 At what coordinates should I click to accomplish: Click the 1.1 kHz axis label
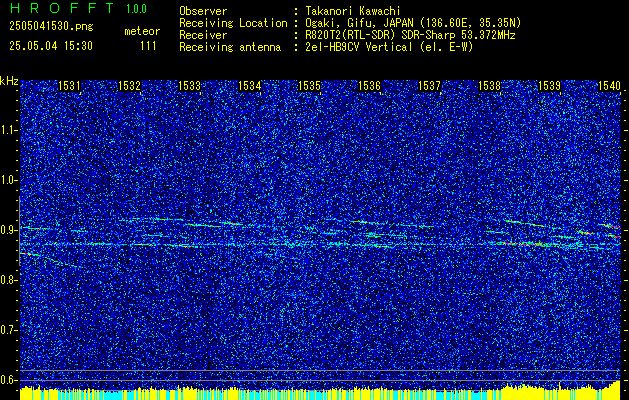coord(8,130)
